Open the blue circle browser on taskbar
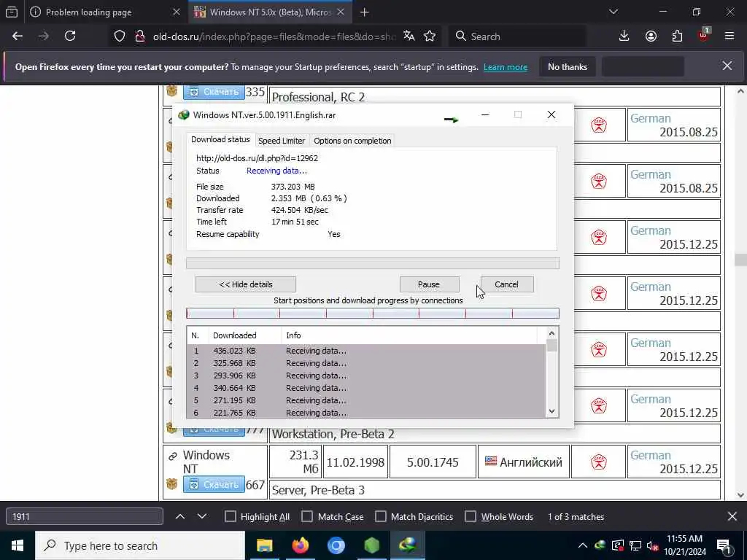The image size is (747, 560). click(x=336, y=545)
